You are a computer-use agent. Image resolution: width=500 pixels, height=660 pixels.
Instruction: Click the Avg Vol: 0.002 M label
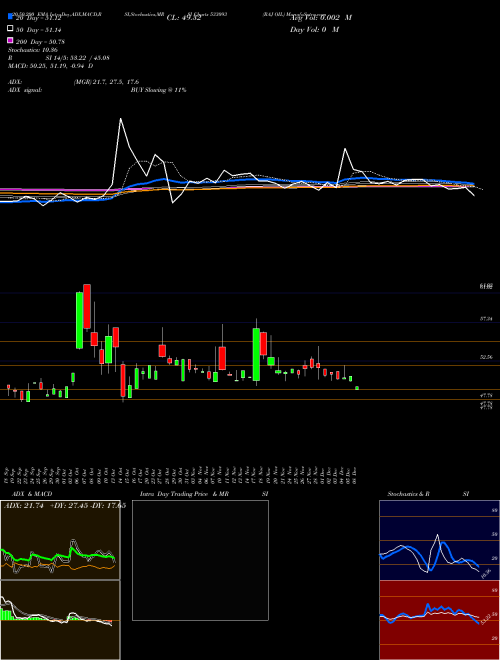[x=320, y=18]
